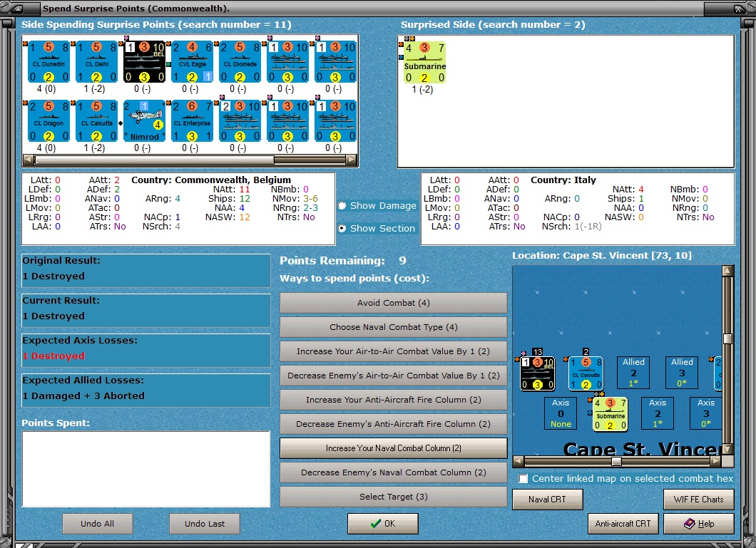Click Country: Commonwealth, Belgium label
This screenshot has width=756, height=548.
[x=211, y=180]
